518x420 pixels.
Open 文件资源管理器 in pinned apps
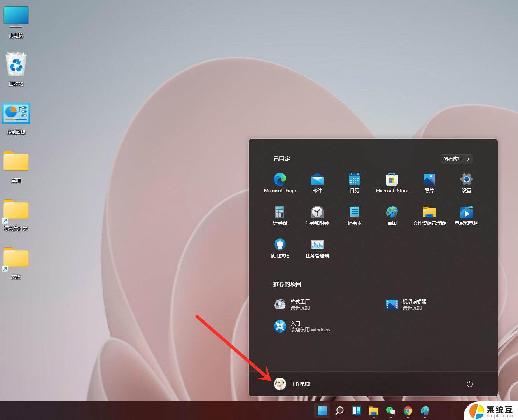[x=429, y=215]
